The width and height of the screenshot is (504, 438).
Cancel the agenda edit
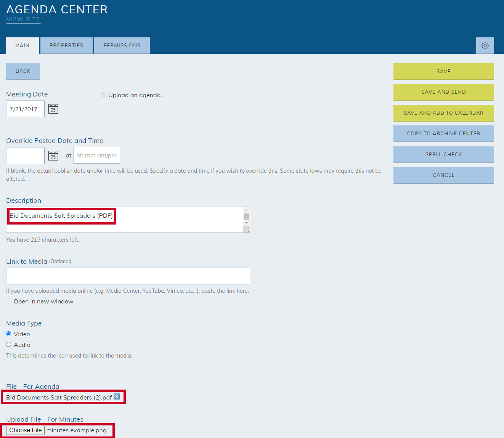coord(444,175)
